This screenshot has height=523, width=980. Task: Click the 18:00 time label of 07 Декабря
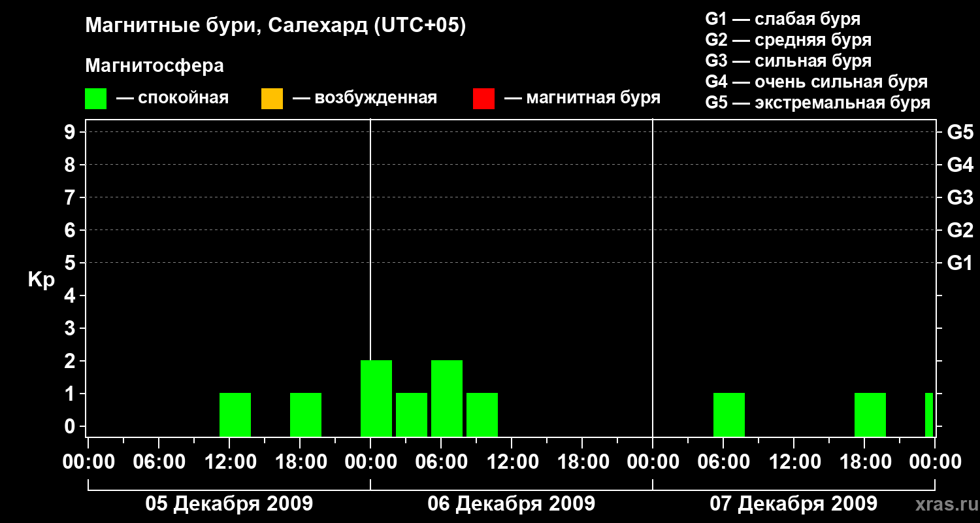(864, 462)
